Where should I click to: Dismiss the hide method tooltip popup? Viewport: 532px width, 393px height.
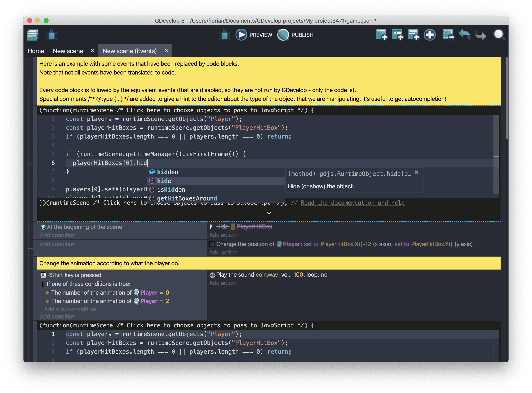coord(416,172)
